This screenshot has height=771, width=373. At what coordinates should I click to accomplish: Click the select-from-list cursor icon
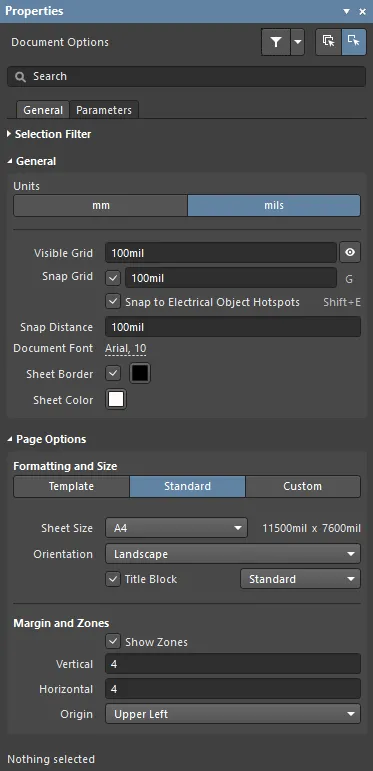tap(328, 42)
